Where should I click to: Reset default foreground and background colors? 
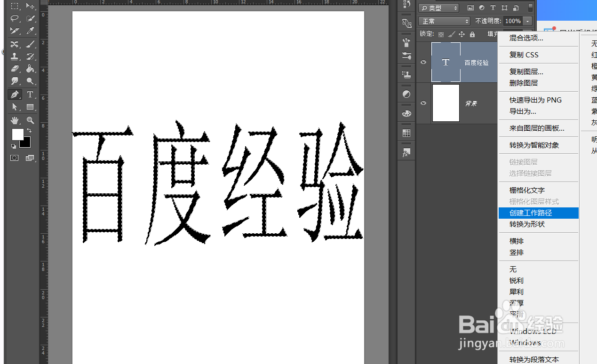[x=13, y=146]
